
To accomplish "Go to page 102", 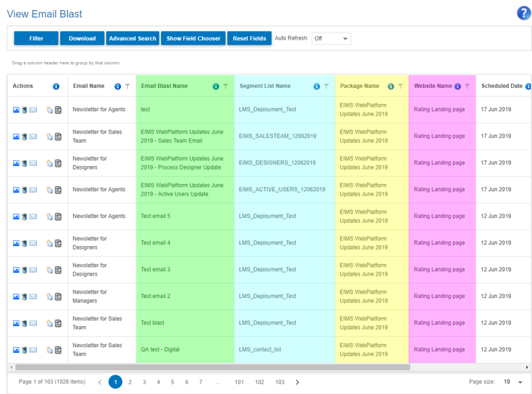I will click(x=260, y=382).
